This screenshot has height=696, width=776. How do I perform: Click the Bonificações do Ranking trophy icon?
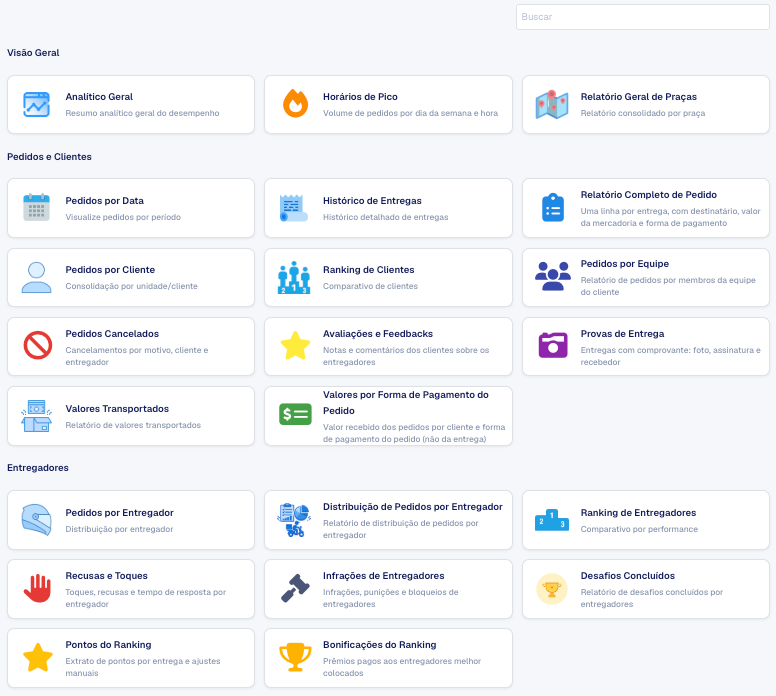[x=295, y=657]
